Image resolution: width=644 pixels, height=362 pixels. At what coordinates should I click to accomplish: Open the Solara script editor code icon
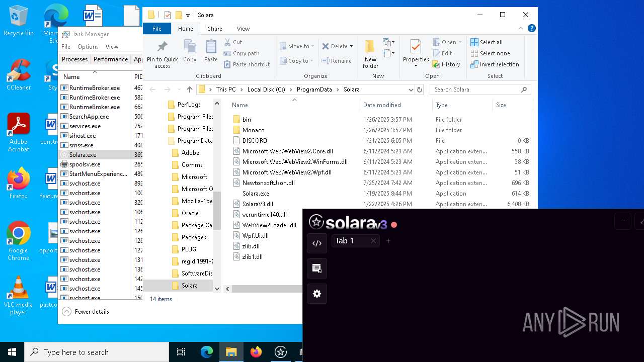(x=317, y=243)
